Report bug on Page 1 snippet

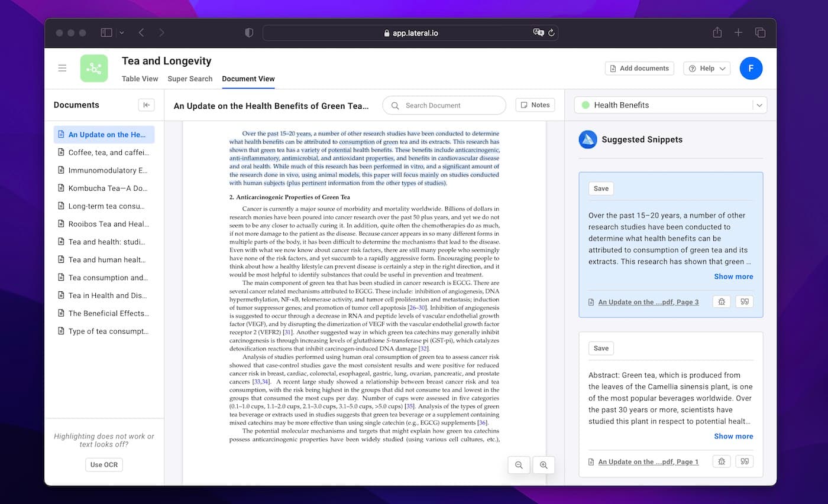pyautogui.click(x=722, y=461)
